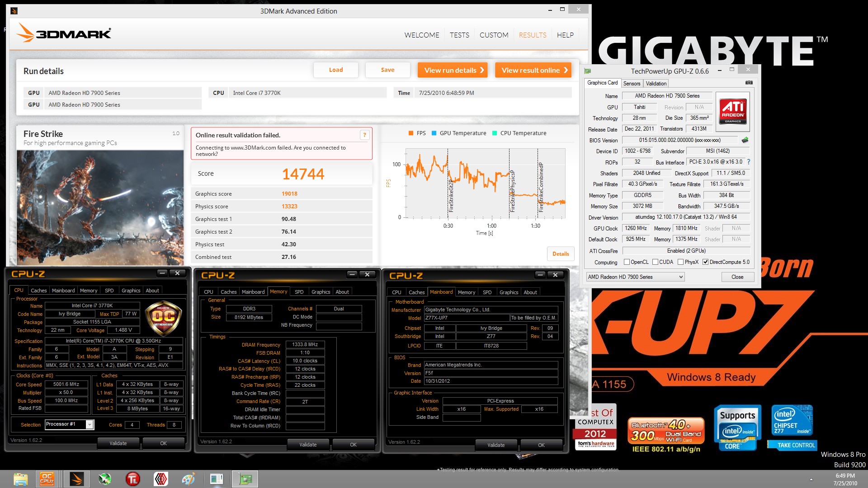Switch to the Sensors tab in GPU-Z
This screenshot has height=488, width=868.
click(x=632, y=84)
